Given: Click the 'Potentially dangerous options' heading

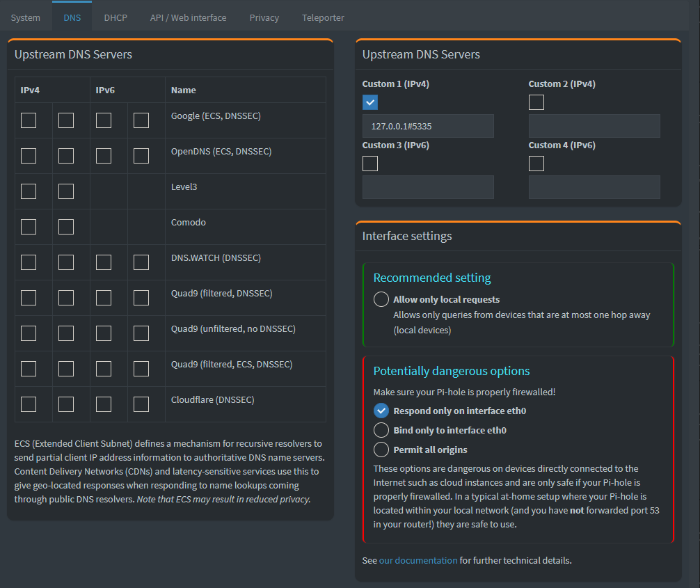Looking at the screenshot, I should pos(452,371).
